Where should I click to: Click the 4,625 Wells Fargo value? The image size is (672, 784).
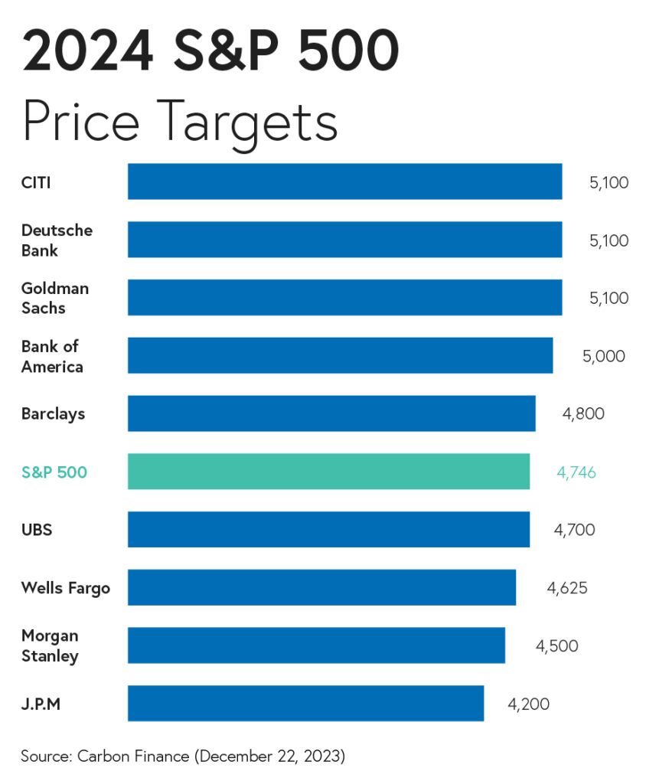pyautogui.click(x=567, y=588)
